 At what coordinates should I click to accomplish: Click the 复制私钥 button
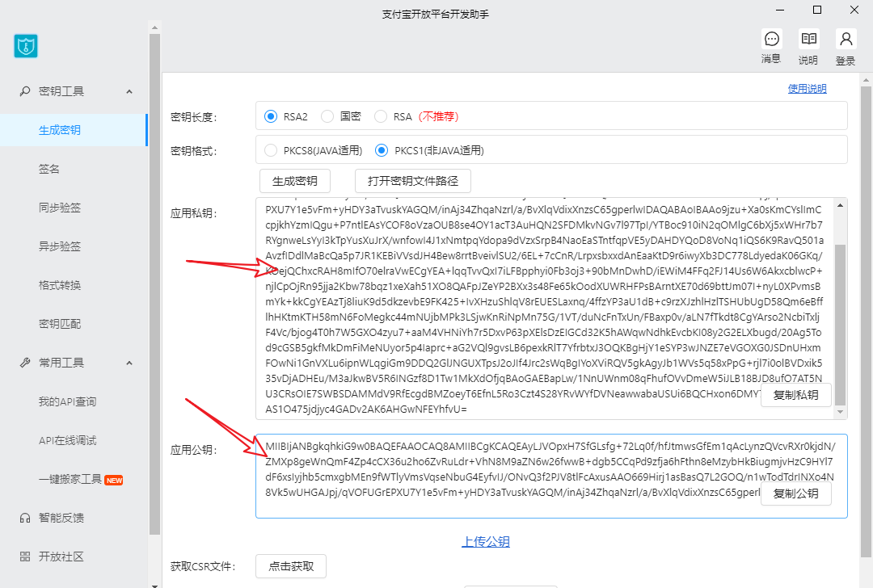click(x=796, y=395)
